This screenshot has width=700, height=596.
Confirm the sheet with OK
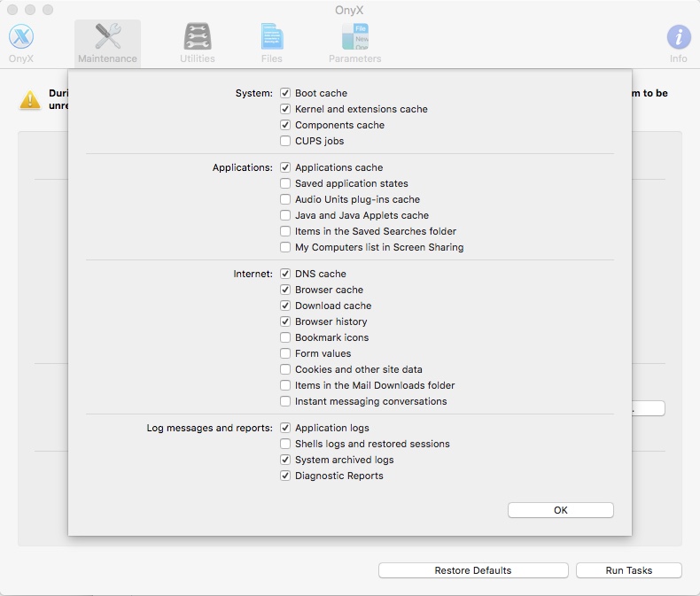click(x=561, y=510)
